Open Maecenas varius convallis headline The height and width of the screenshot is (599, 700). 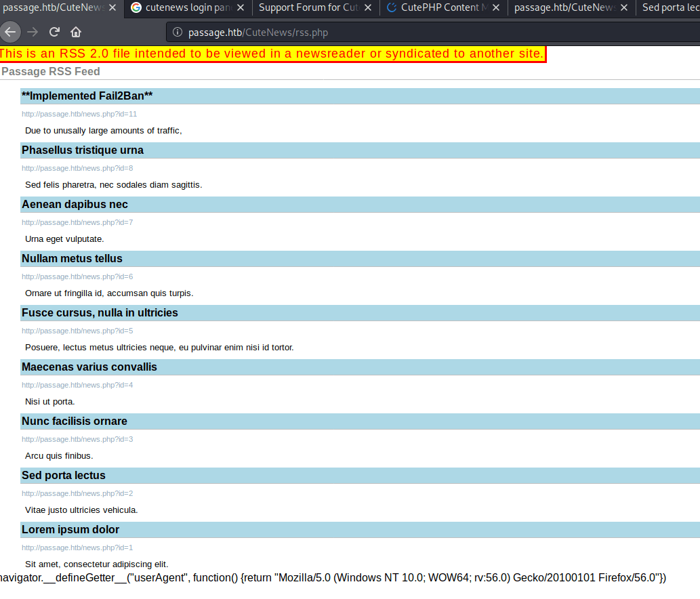tap(89, 367)
